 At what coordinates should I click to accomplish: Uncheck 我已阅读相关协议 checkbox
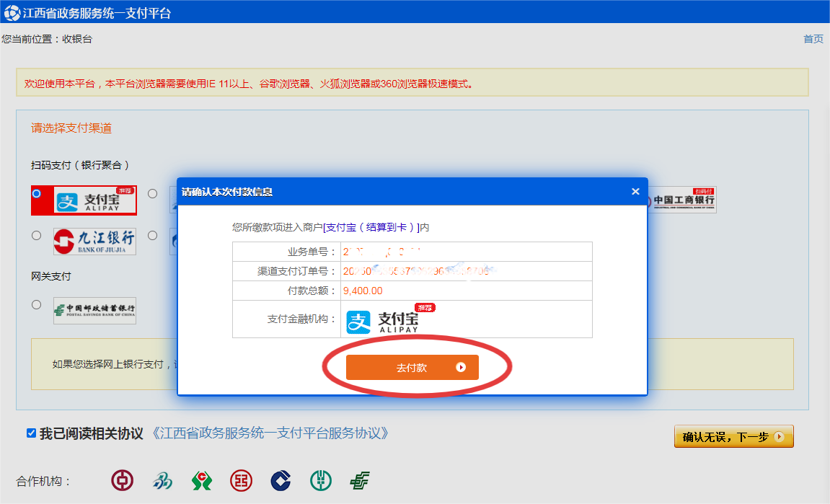point(31,433)
